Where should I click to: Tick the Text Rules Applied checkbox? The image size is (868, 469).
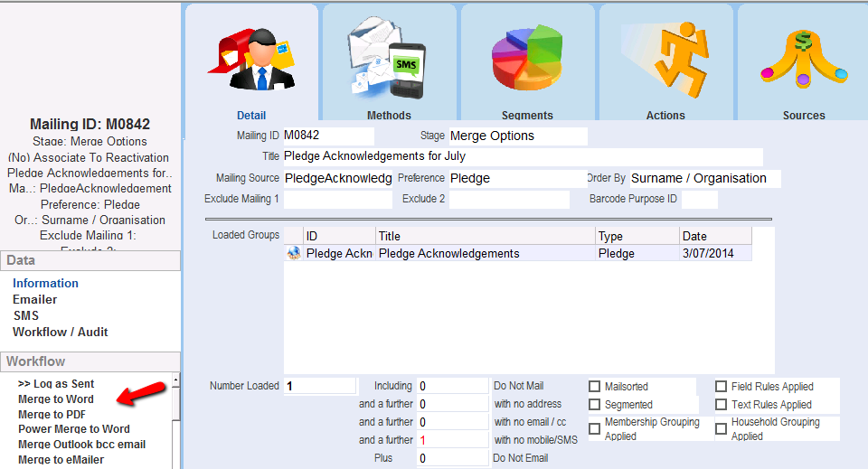pos(721,404)
